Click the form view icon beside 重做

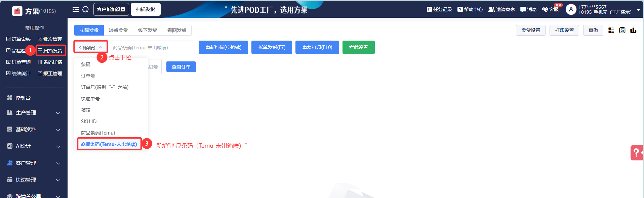click(622, 30)
